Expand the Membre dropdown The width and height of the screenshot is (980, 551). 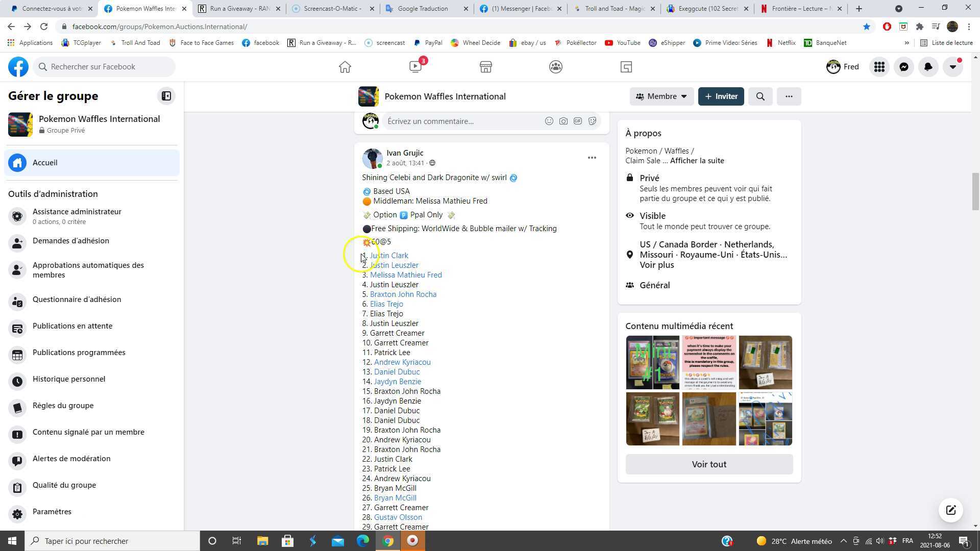pyautogui.click(x=661, y=96)
